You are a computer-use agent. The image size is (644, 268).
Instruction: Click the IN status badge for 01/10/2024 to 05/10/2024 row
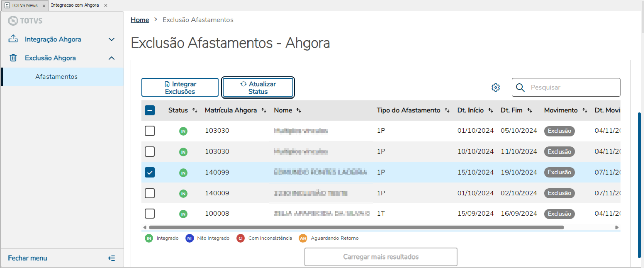[x=183, y=131]
